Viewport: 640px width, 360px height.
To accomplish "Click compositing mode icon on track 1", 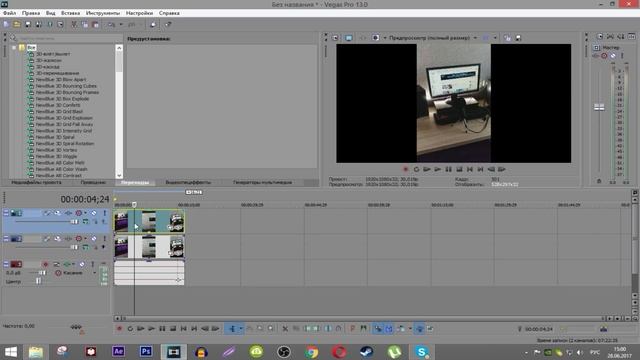I will pos(86,222).
